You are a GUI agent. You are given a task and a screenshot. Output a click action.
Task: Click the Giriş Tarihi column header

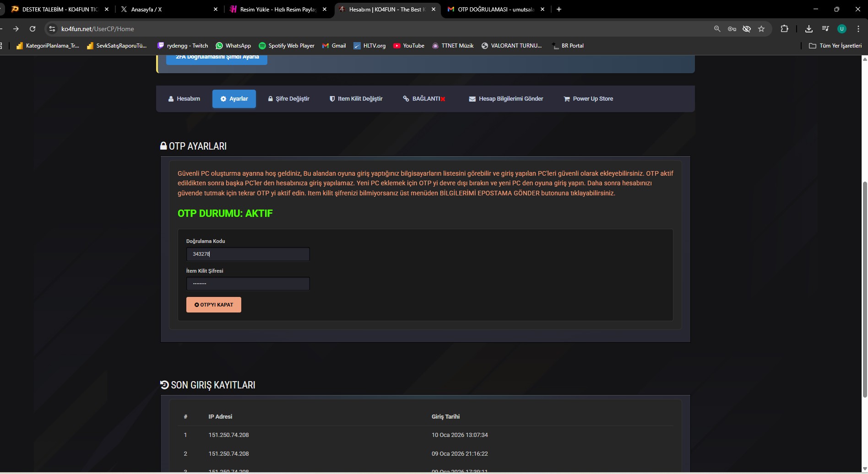(x=445, y=417)
